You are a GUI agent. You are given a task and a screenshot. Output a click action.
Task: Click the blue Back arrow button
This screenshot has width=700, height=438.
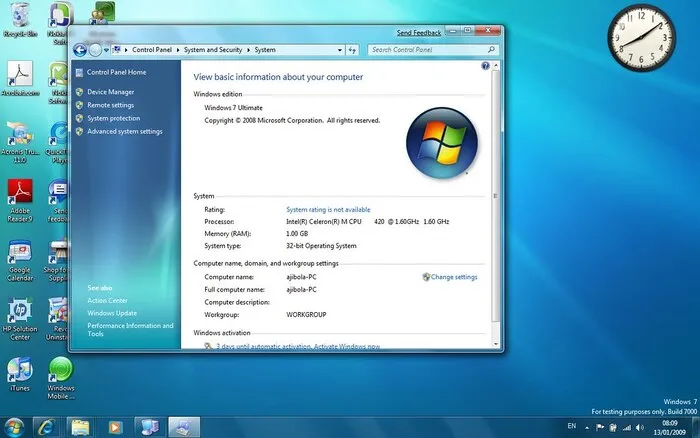point(80,50)
